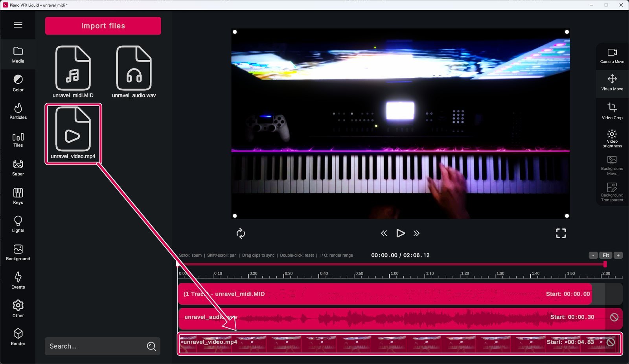Click the 1:00 mark on ruler
The image size is (629, 364).
click(x=394, y=274)
